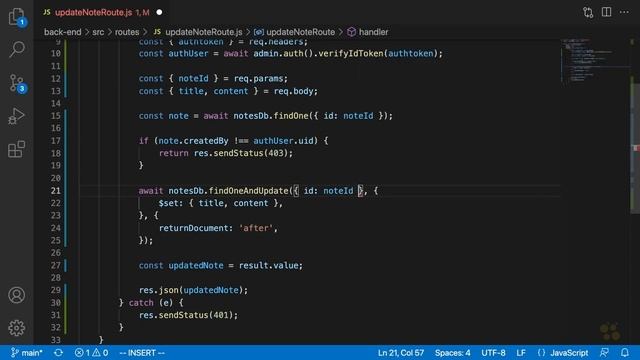Open the Accounts menu

tap(16, 295)
